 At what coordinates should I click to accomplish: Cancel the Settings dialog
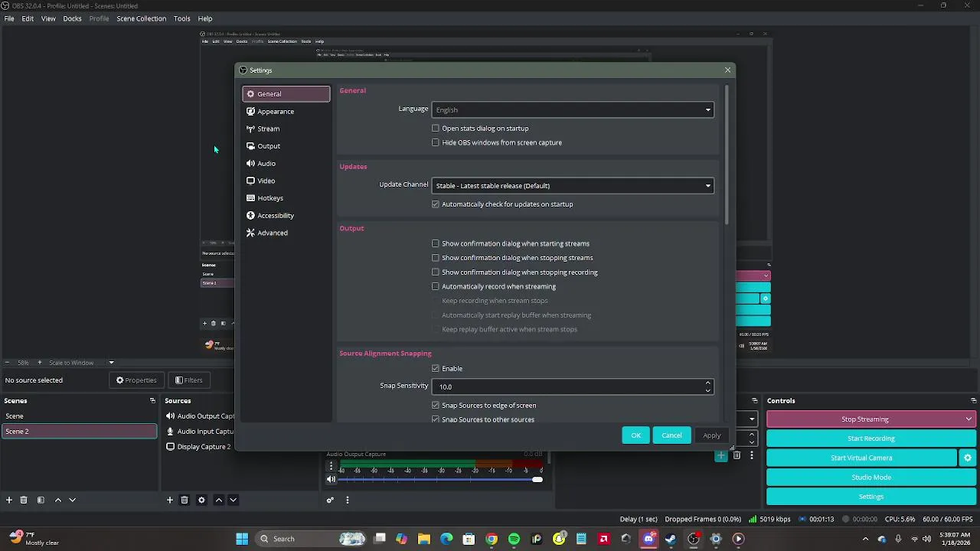coord(671,435)
